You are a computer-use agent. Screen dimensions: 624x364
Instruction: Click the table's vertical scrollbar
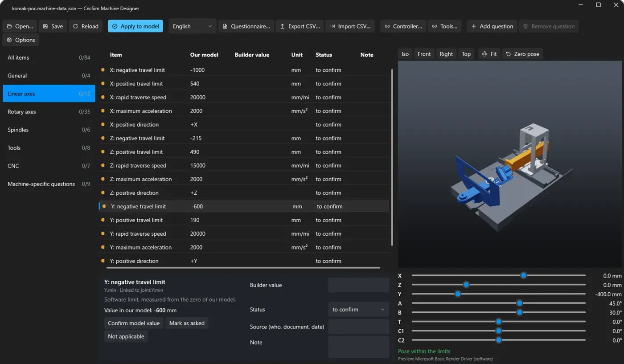tap(392, 157)
